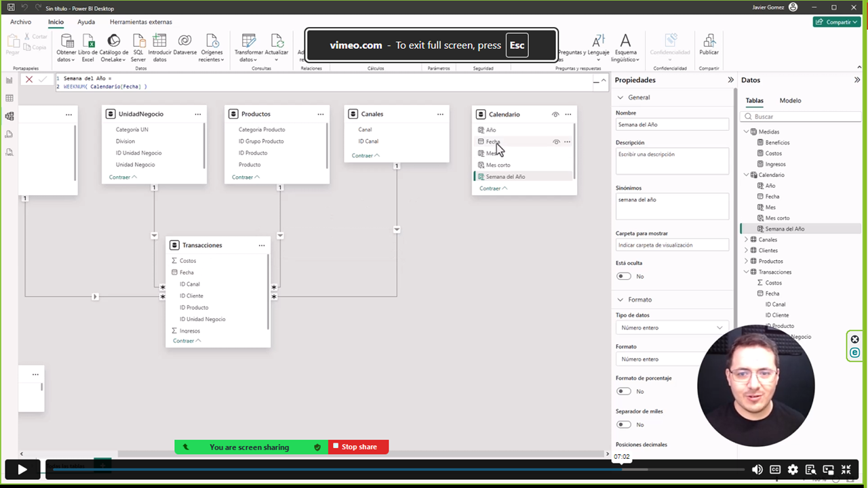868x488 pixels.
Task: Open more options on Calendario table card
Action: point(568,114)
